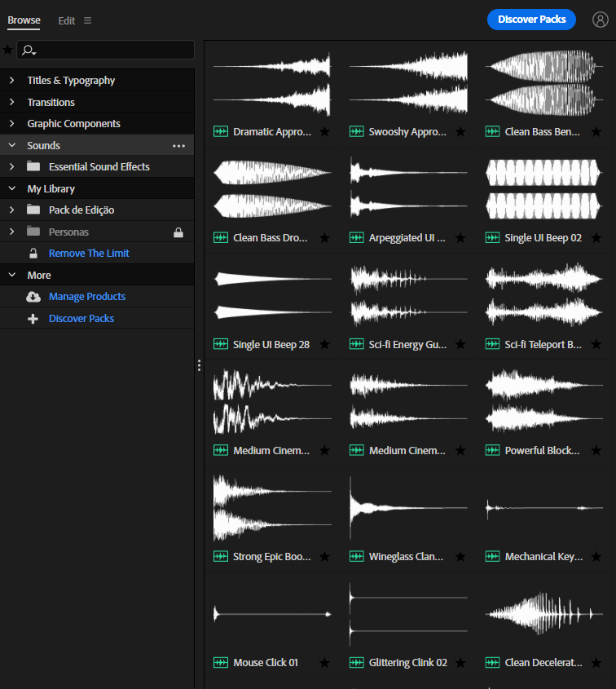Open the Discover Packs sidebar link
This screenshot has height=689, width=616.
click(x=81, y=319)
